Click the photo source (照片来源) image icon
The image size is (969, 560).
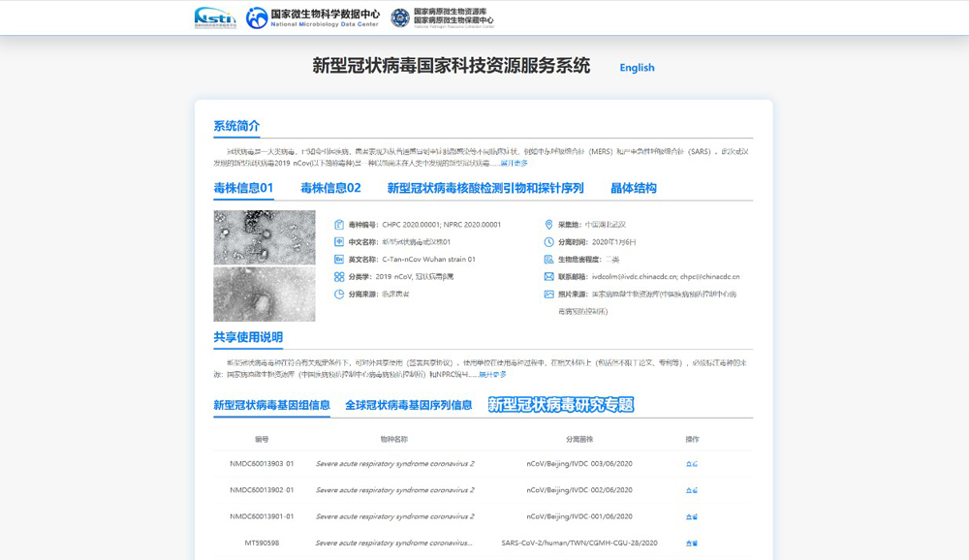(549, 294)
